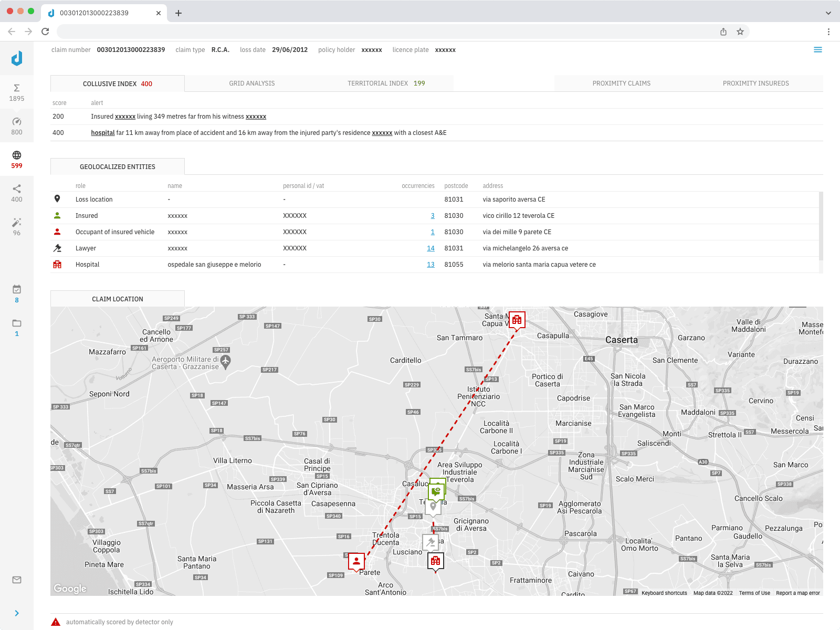Open Hospital occurrences link 13
840x630 pixels.
pos(430,265)
